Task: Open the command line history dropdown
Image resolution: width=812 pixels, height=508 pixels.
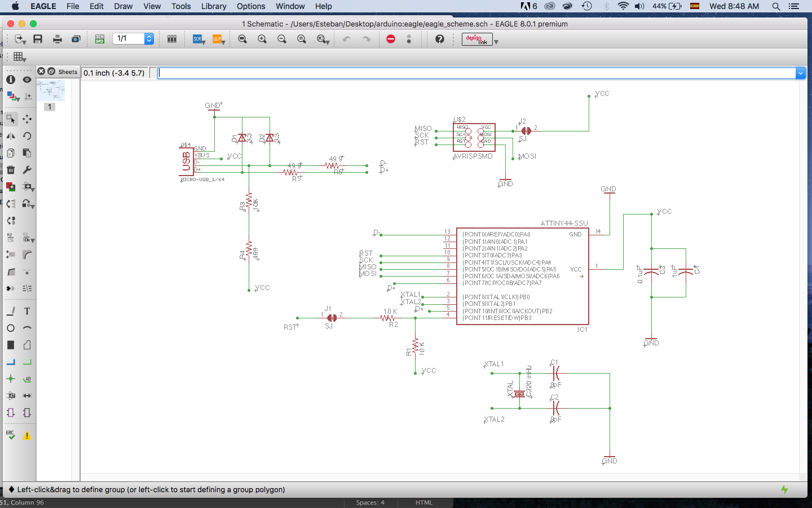Action: [x=800, y=73]
